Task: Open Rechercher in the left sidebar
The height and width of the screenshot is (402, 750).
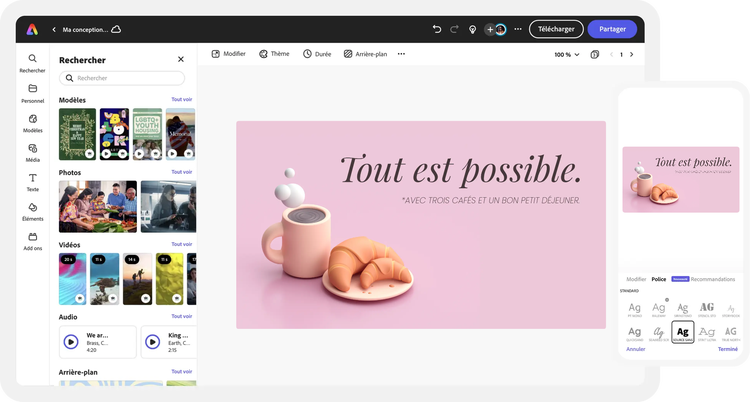Action: point(33,63)
